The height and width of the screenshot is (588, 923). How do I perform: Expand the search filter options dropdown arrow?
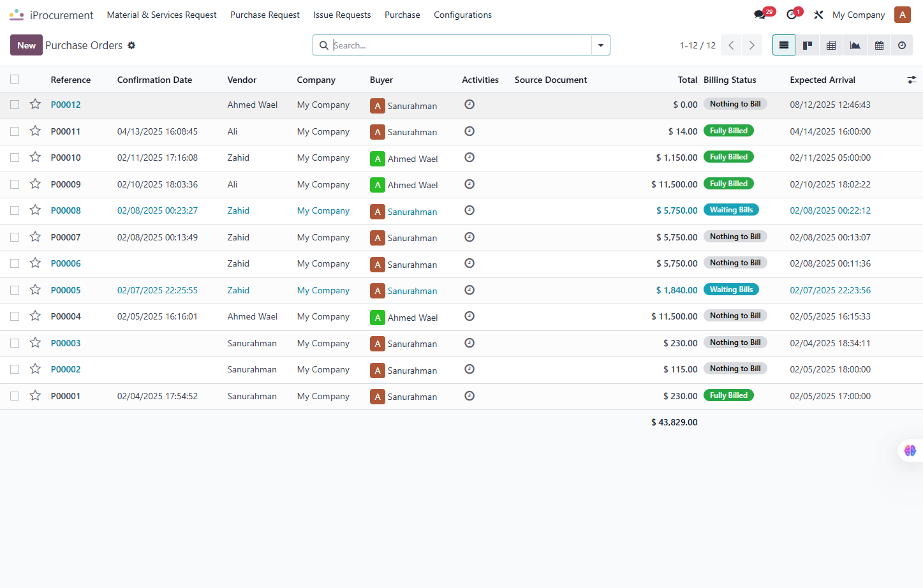click(x=600, y=45)
